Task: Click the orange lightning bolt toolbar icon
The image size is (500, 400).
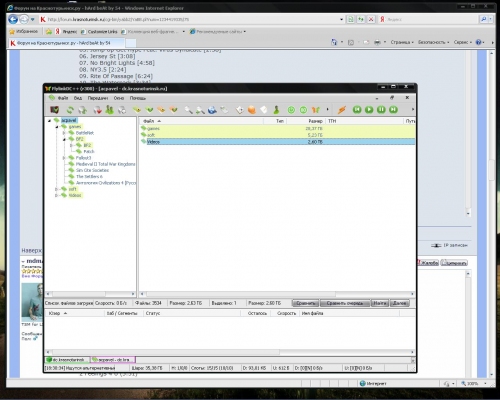Action: [342, 110]
